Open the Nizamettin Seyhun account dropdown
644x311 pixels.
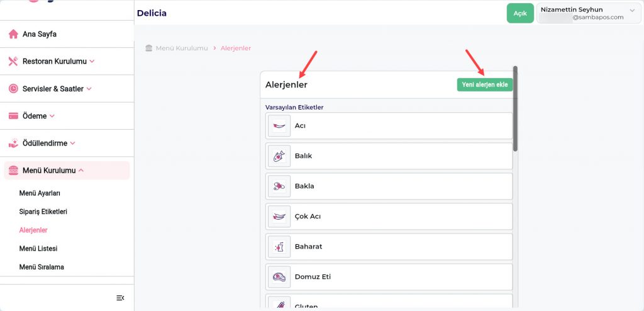coord(587,13)
